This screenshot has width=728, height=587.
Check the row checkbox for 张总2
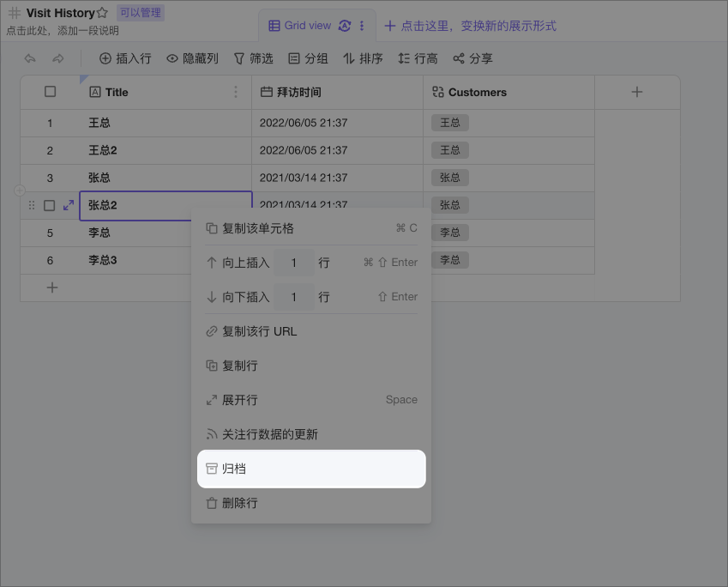pos(50,206)
